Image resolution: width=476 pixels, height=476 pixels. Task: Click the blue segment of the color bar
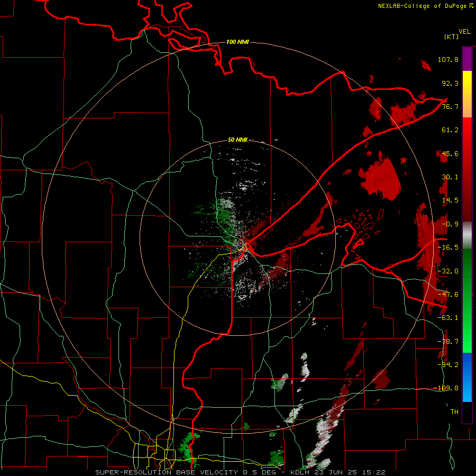(467, 377)
